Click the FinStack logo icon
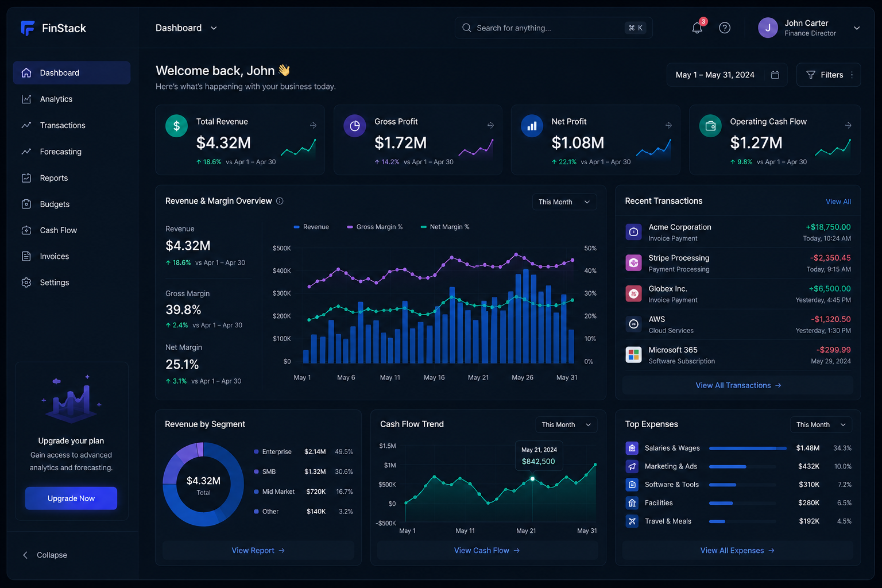Screen dimensions: 882x588 pos(28,28)
